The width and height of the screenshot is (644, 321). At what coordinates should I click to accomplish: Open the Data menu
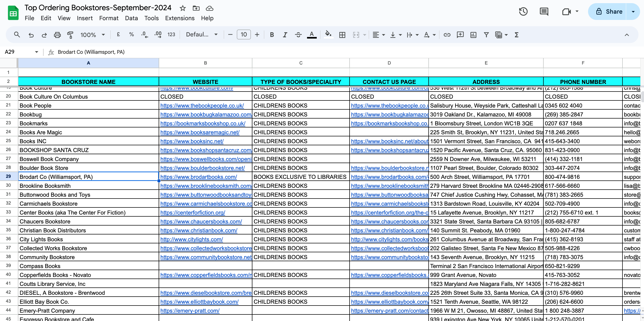tap(131, 18)
